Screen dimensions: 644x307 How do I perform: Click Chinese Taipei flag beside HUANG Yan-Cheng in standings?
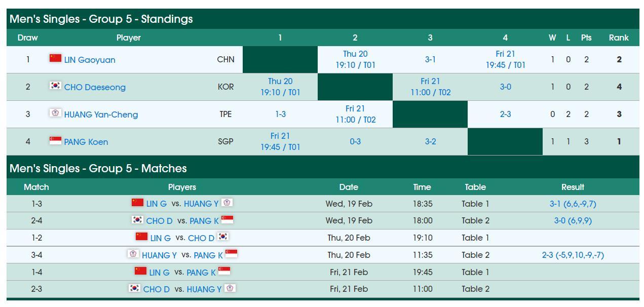pos(55,113)
